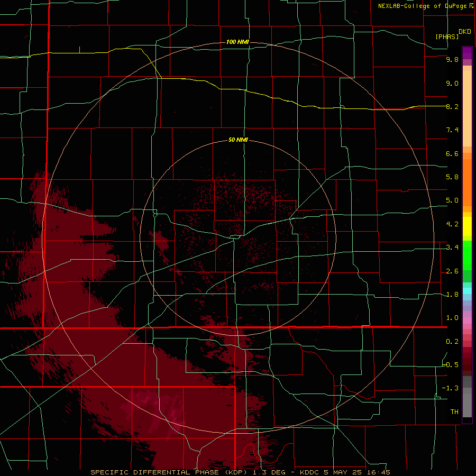Click the DKD product label
Viewport: 476px width, 476px height.
pos(465,32)
